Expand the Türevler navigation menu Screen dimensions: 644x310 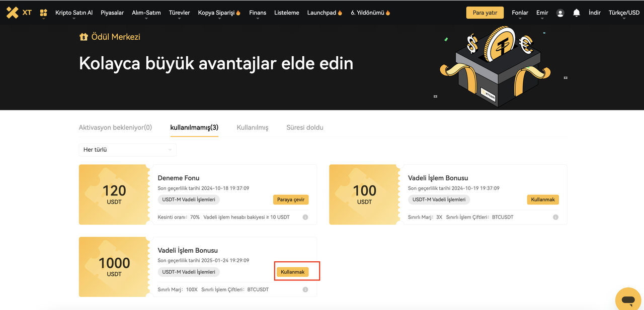[x=179, y=13]
